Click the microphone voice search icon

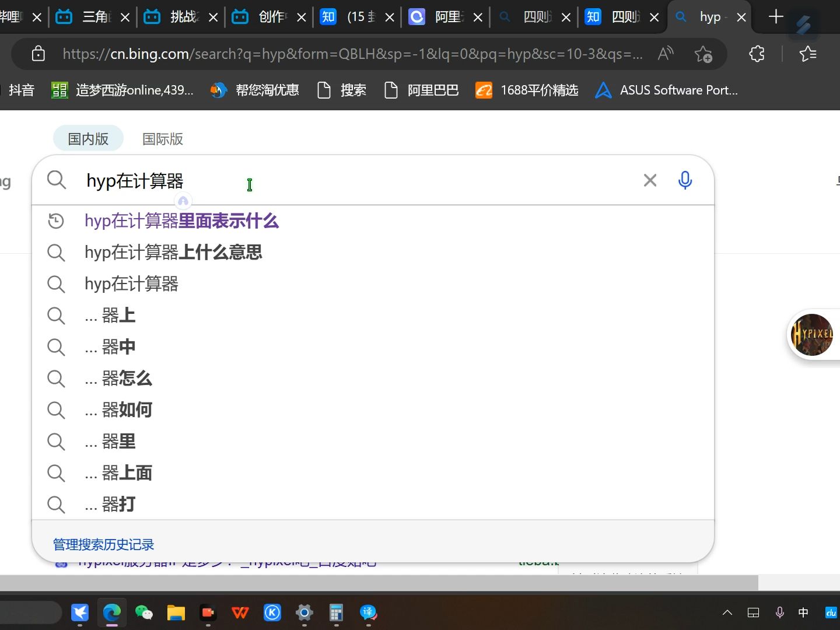pyautogui.click(x=685, y=180)
